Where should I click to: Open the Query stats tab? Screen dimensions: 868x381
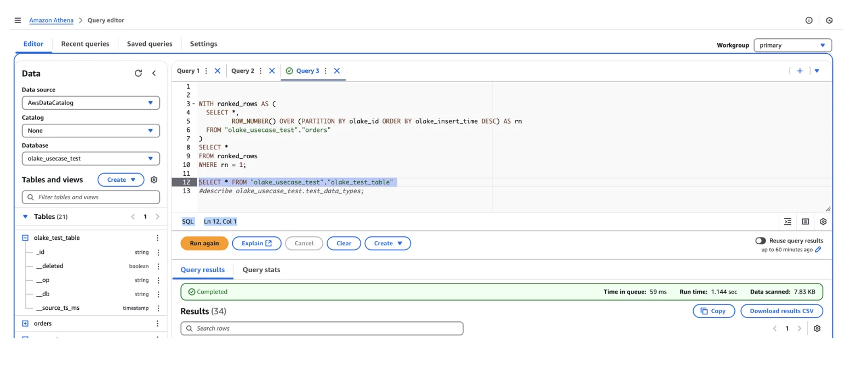[261, 270]
